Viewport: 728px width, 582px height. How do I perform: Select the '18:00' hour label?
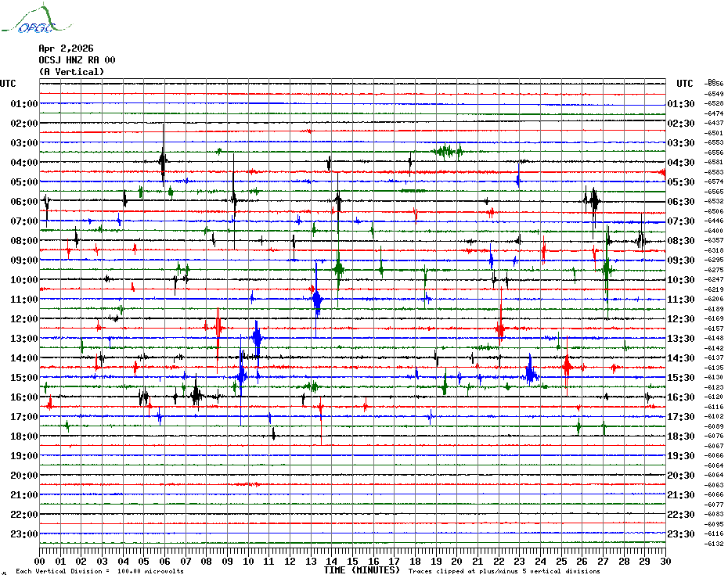click(24, 436)
